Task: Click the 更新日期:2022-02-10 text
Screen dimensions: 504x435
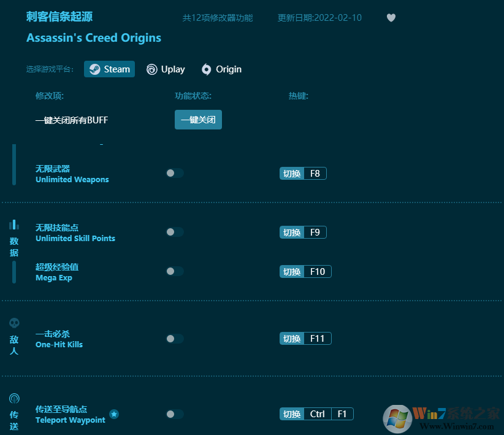Action: click(x=319, y=18)
